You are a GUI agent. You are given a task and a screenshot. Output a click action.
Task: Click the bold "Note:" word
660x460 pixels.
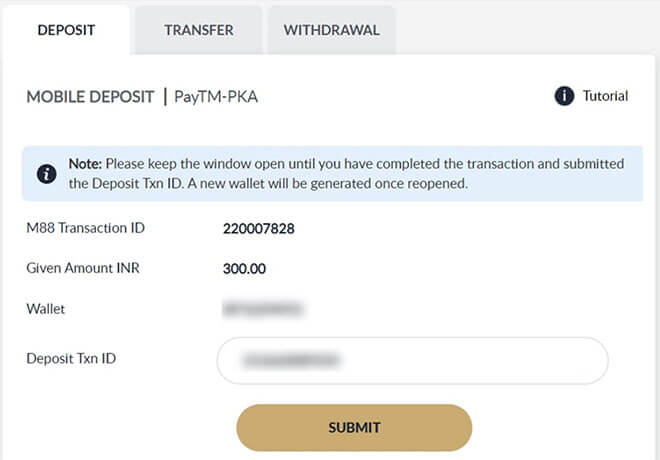85,163
